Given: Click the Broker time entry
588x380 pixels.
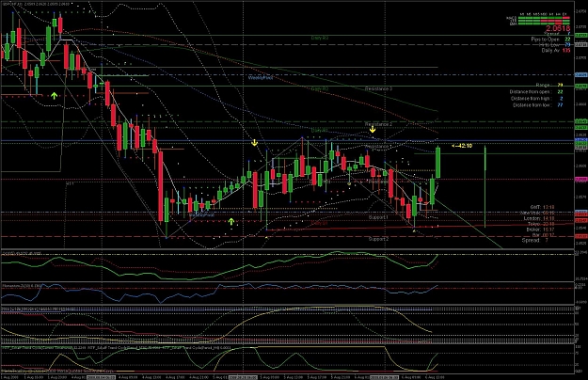Looking at the screenshot, I should pos(540,230).
